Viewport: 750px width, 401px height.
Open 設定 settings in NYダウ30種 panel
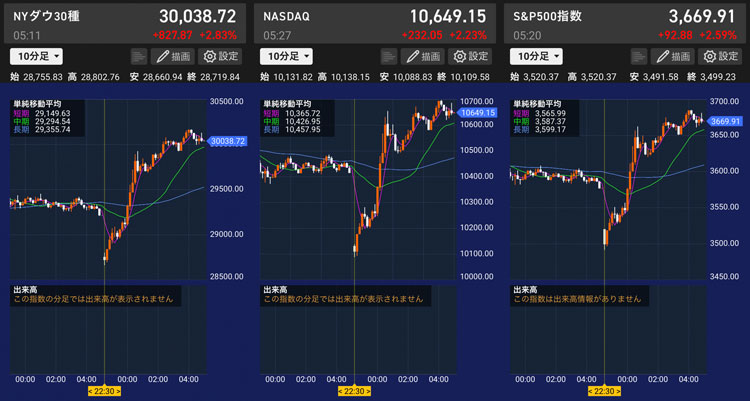click(220, 56)
